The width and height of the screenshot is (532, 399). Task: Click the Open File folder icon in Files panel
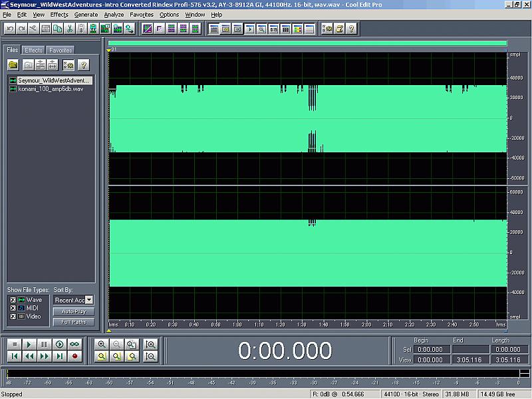click(x=13, y=65)
